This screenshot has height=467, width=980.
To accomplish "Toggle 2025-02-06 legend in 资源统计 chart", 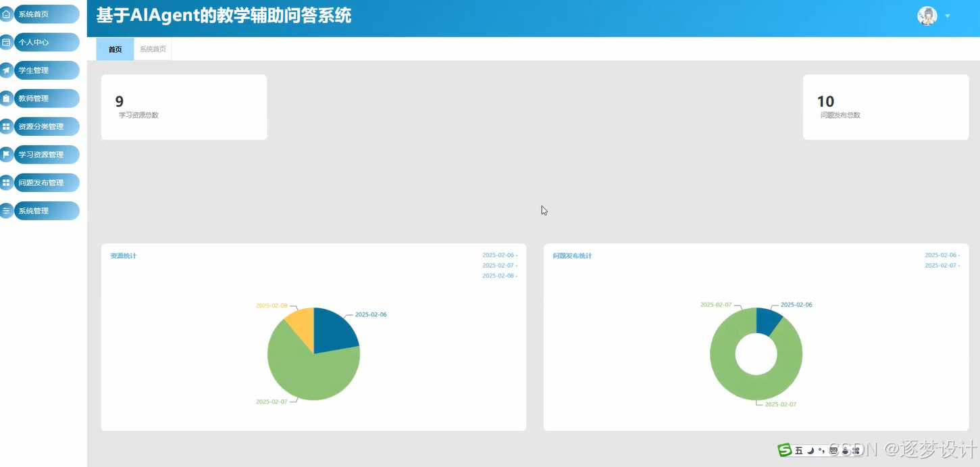I will [500, 255].
